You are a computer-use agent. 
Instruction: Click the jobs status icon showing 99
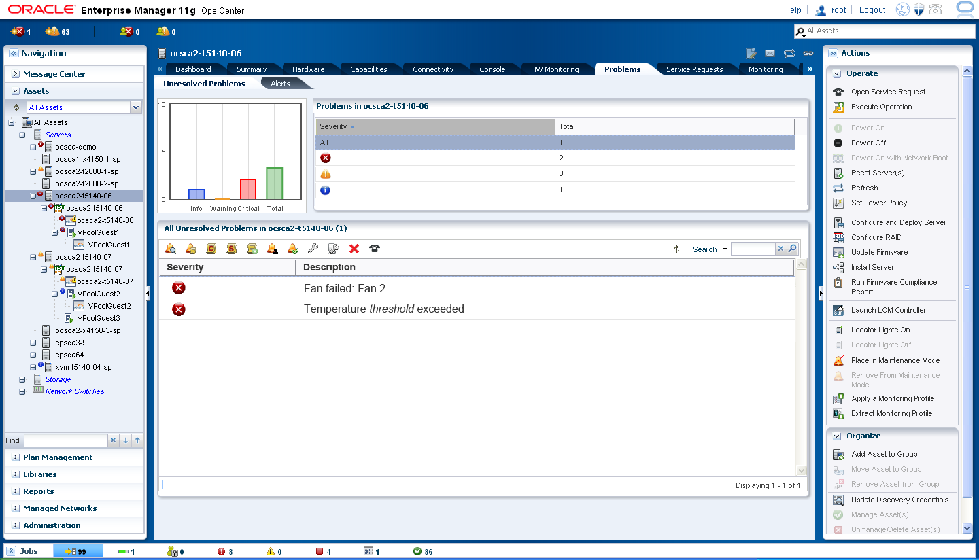(78, 551)
